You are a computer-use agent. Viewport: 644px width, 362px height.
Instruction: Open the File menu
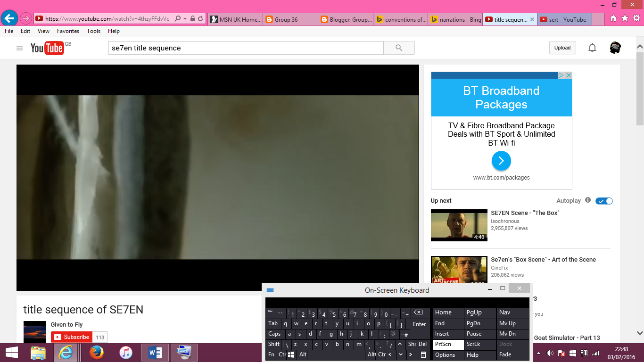(9, 31)
